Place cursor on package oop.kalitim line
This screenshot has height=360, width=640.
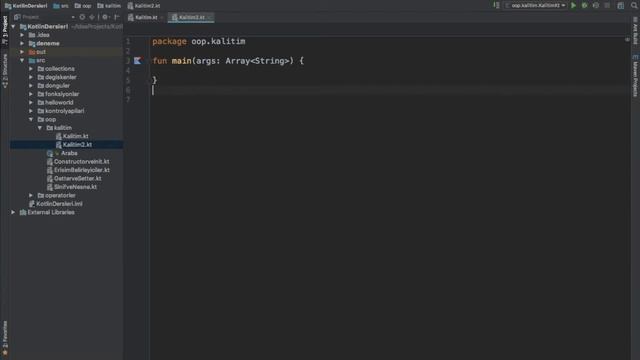point(199,41)
